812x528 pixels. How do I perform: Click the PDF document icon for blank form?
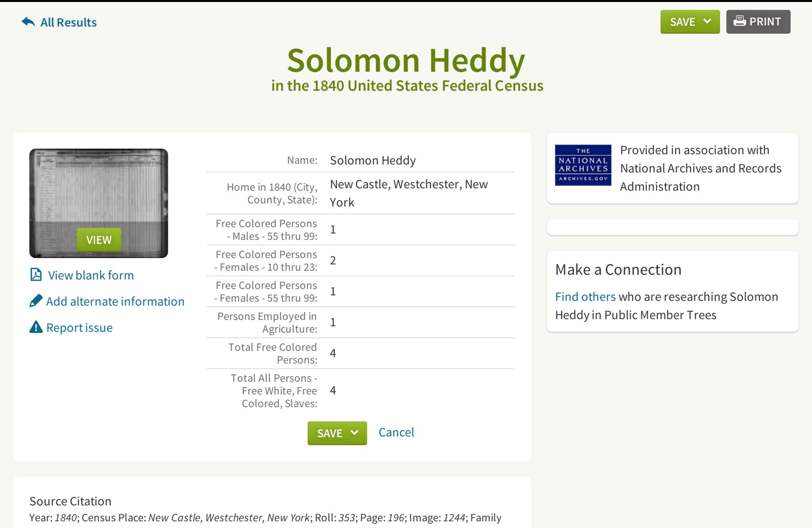[36, 275]
